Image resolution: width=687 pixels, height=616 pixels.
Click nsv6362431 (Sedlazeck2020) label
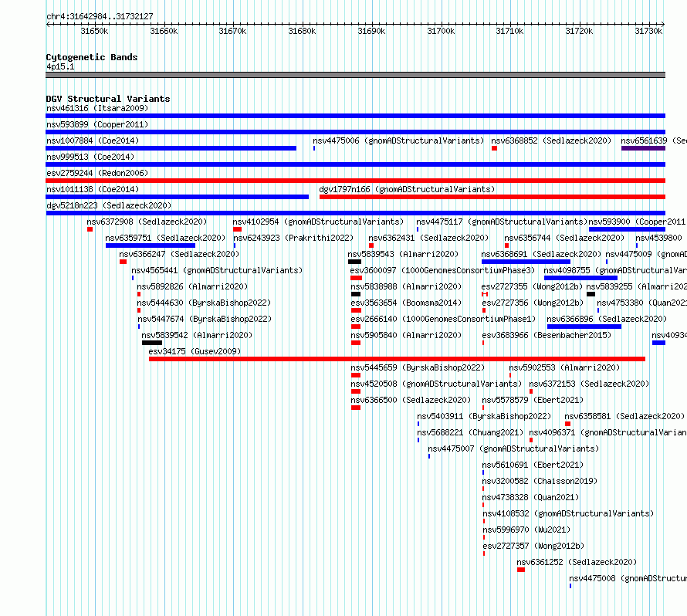point(428,238)
